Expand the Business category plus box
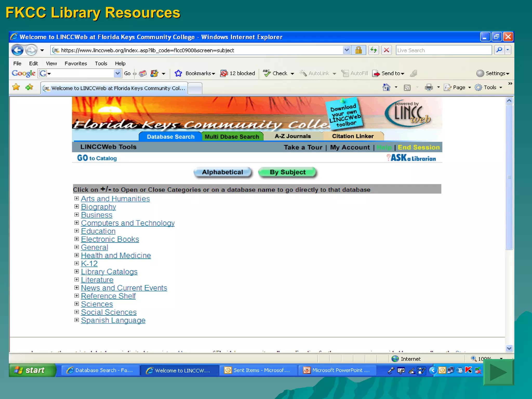This screenshot has height=399, width=532. [x=77, y=215]
